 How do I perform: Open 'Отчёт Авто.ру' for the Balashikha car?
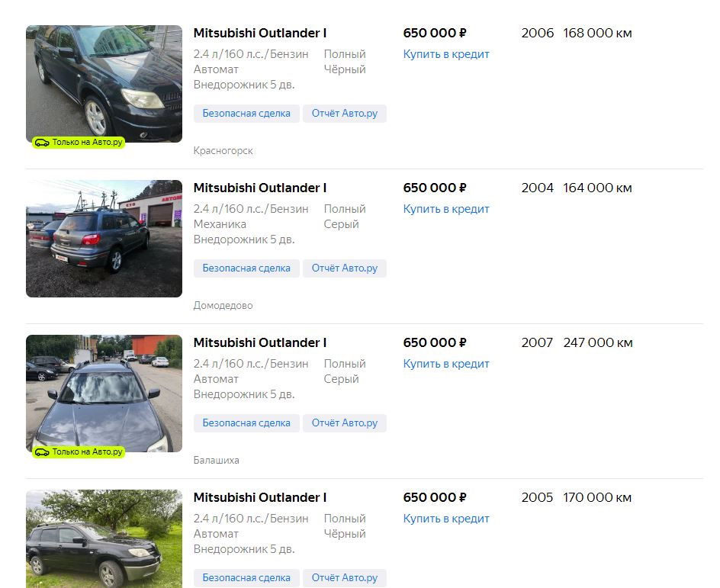345,423
